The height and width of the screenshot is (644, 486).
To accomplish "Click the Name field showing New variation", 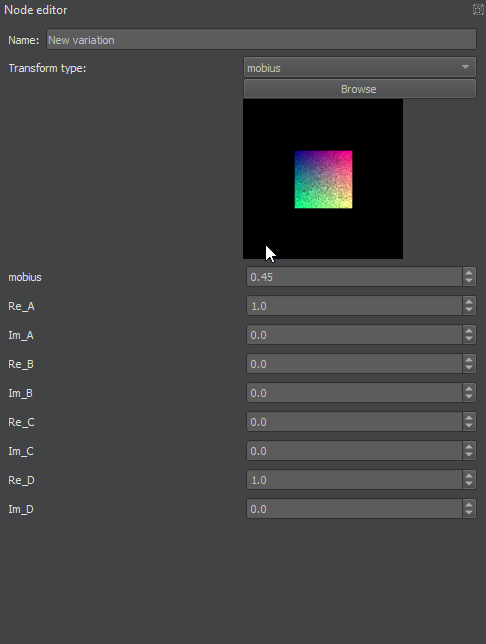I will 261,39.
